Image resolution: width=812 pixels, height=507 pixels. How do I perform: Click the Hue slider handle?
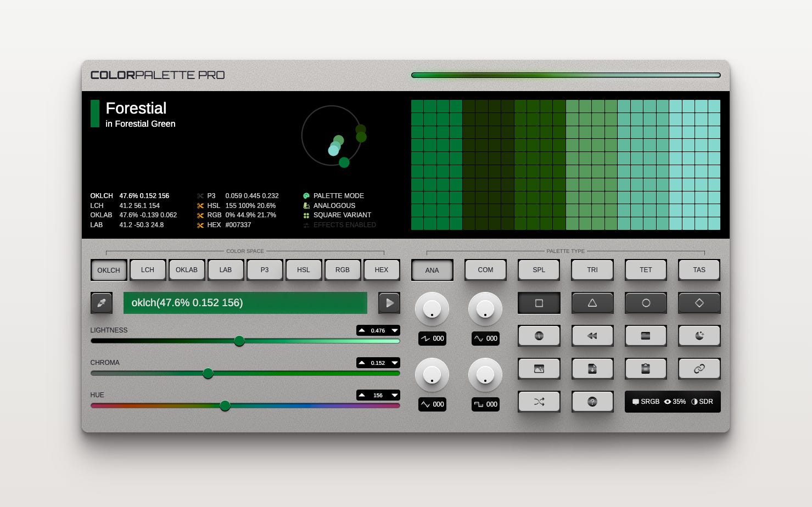point(225,406)
